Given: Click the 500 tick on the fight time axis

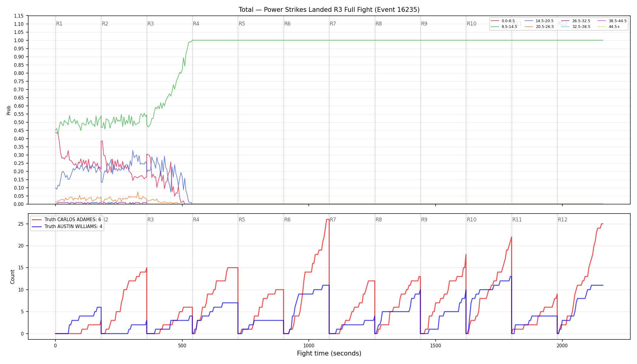Looking at the screenshot, I should [182, 345].
